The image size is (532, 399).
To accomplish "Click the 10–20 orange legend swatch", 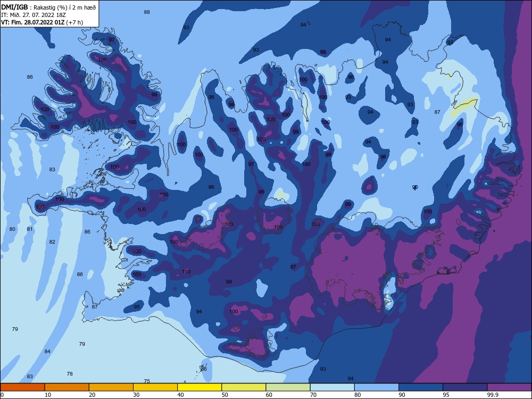I will [x=67, y=387].
